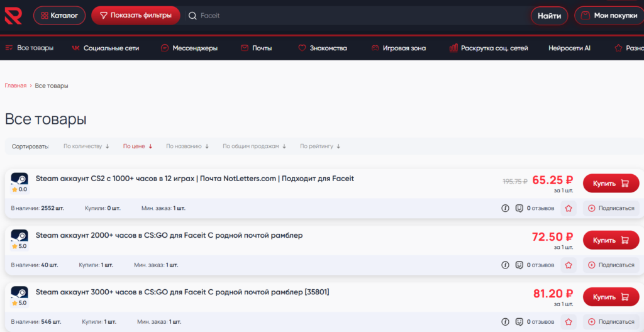Click the price 65.25 ₽
Image resolution: width=644 pixels, height=332 pixels.
pos(552,180)
